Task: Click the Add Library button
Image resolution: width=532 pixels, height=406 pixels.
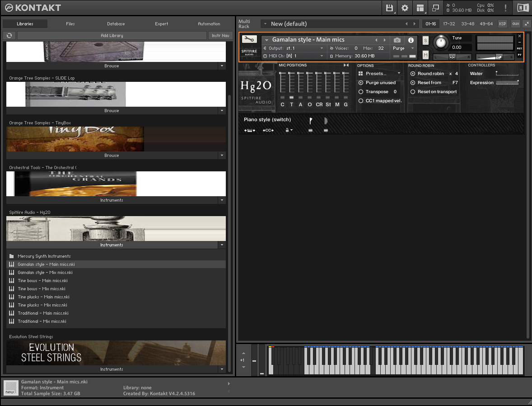Action: tap(112, 35)
